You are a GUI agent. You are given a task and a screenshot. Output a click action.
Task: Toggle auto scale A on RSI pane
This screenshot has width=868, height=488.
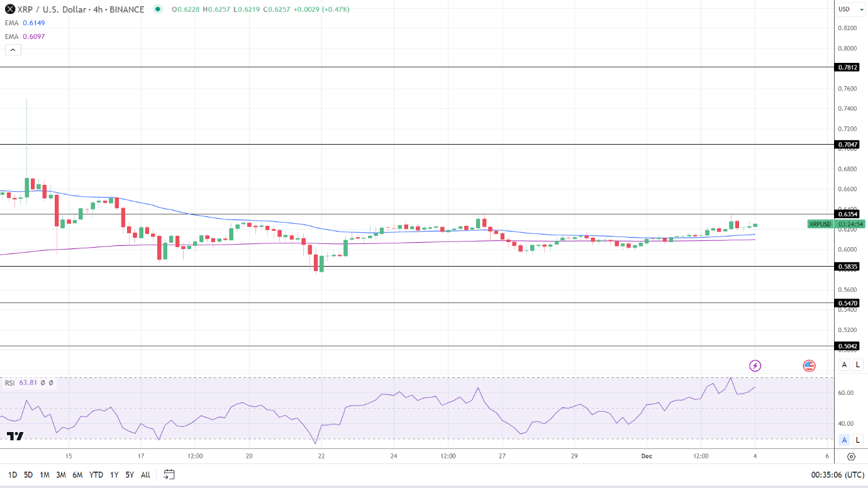point(844,440)
